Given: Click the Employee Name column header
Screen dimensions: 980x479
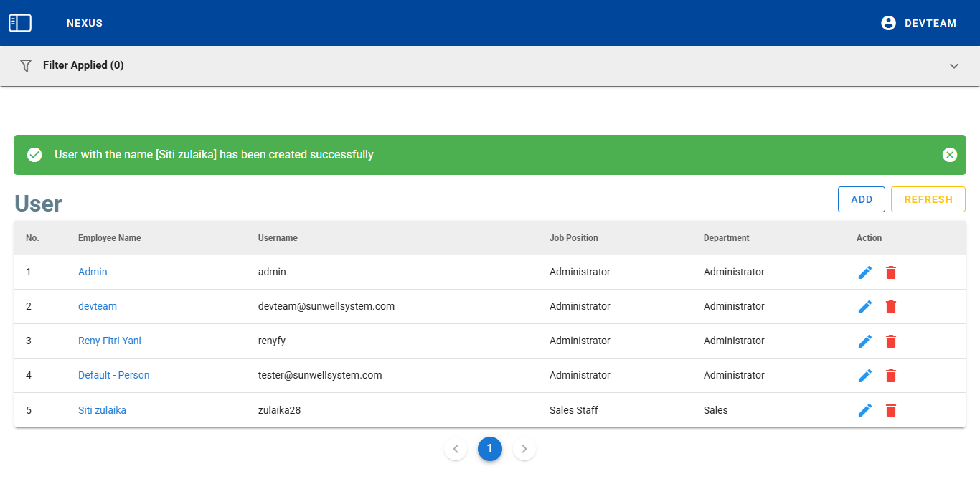Looking at the screenshot, I should coord(110,238).
